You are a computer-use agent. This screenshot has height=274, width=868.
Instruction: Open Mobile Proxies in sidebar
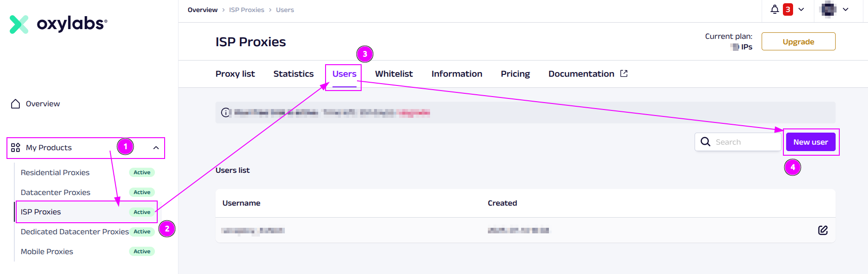tap(47, 251)
